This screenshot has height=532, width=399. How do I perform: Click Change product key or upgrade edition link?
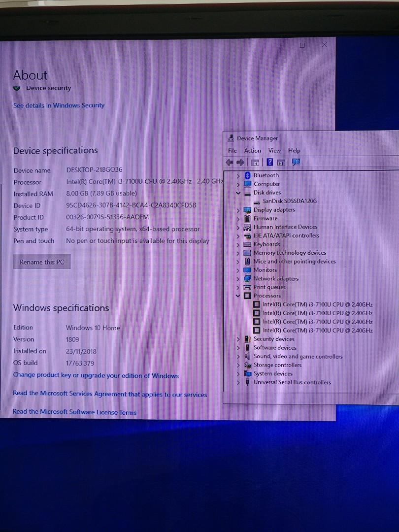(96, 375)
